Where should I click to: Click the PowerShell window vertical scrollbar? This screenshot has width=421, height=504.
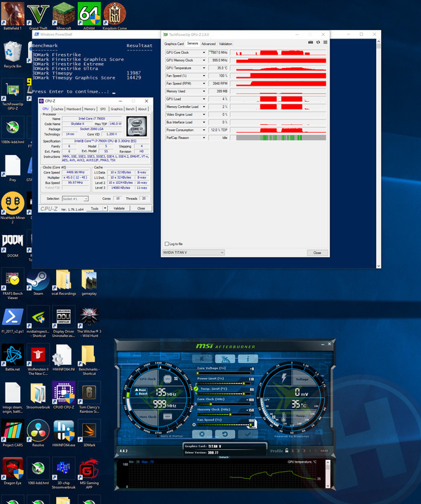378,154
